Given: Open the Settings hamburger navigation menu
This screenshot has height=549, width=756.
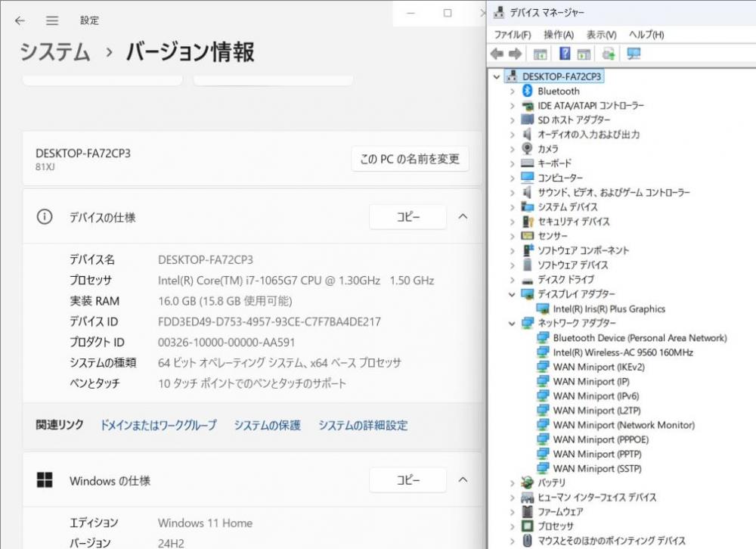Looking at the screenshot, I should (x=52, y=20).
